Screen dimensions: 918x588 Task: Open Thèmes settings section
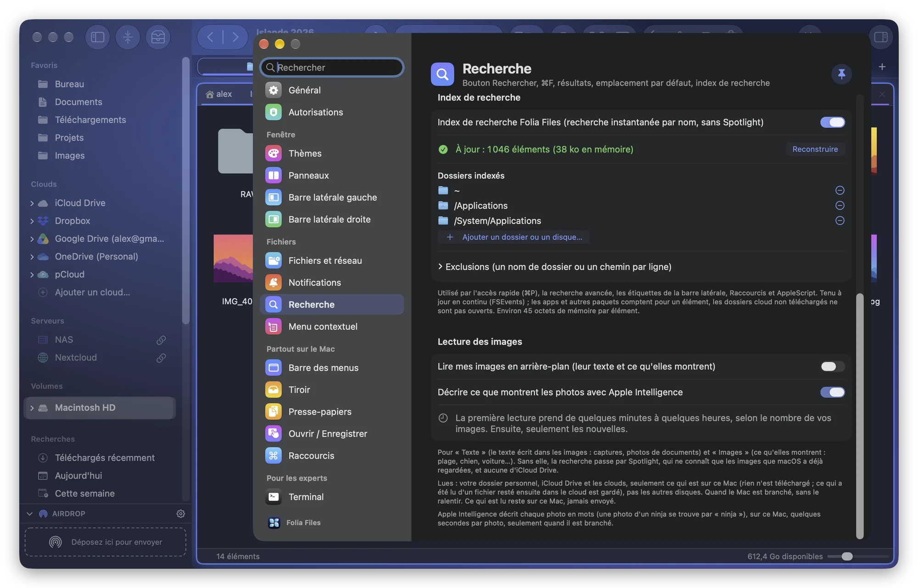[x=332, y=153]
